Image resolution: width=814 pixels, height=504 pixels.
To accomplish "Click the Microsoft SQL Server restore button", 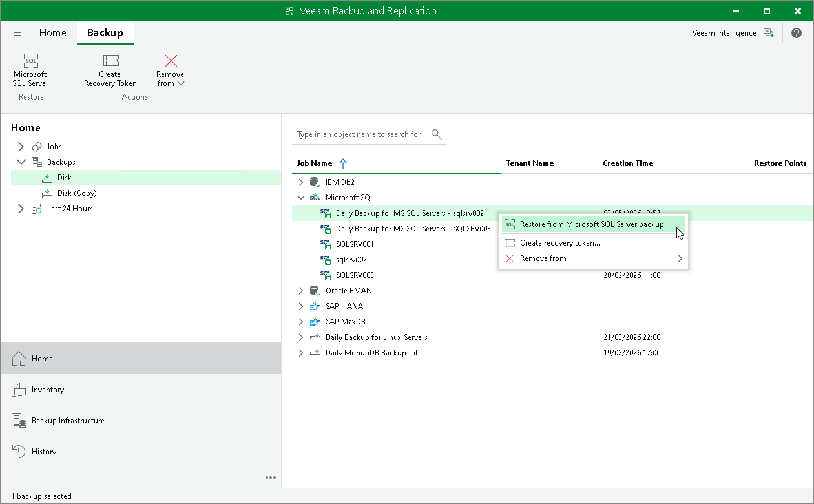I will (x=30, y=70).
